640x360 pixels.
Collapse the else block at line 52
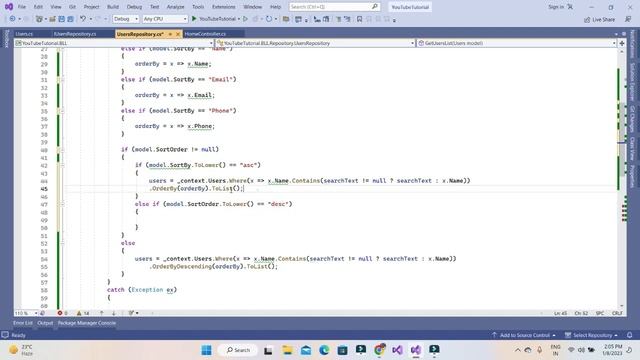click(x=62, y=243)
